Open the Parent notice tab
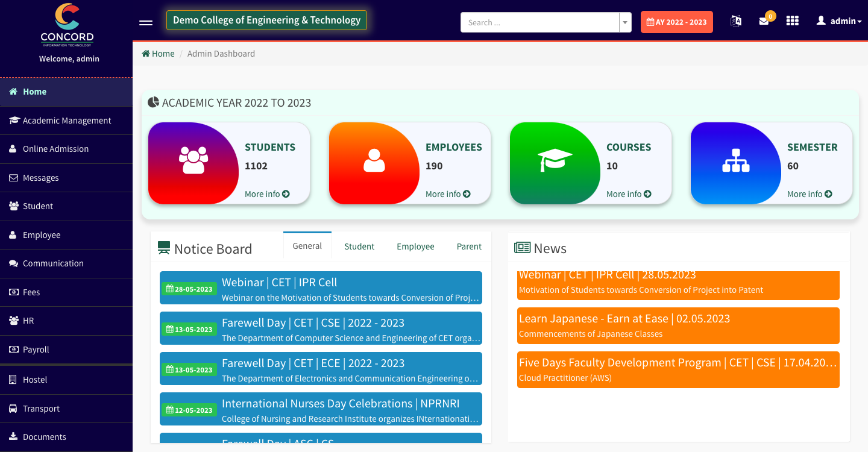The image size is (868, 452). click(468, 246)
